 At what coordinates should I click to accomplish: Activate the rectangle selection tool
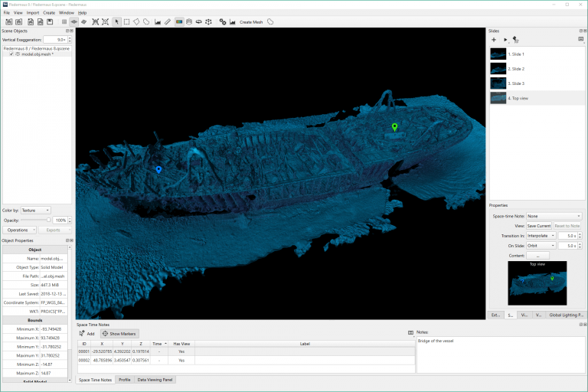[126, 21]
